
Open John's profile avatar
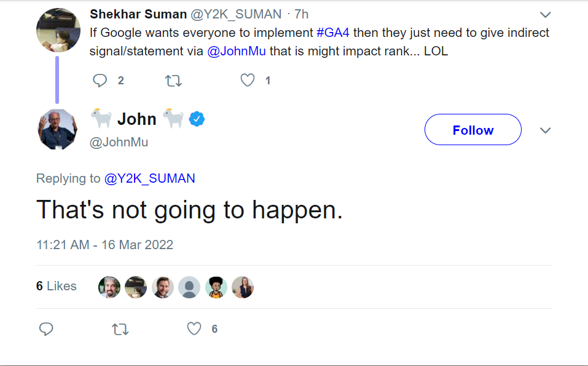tap(57, 130)
